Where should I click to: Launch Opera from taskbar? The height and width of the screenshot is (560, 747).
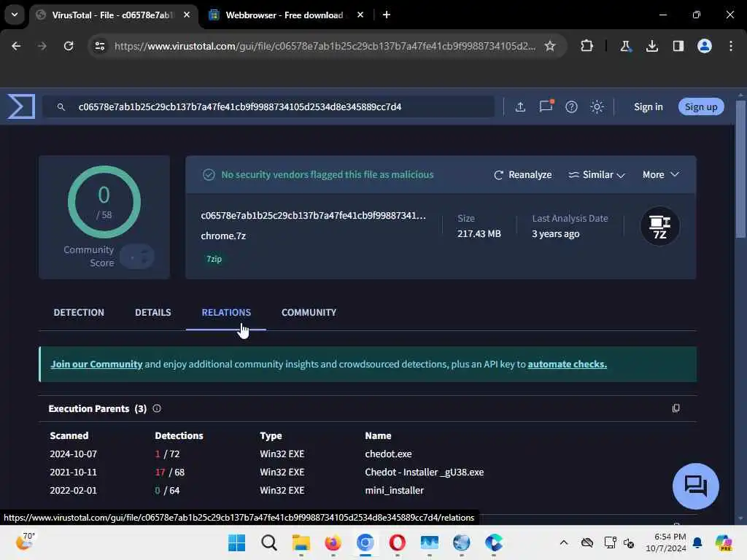click(x=398, y=542)
